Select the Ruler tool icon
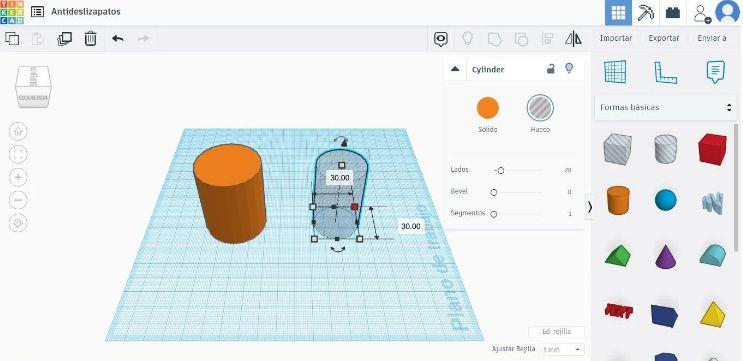743x361 pixels. pyautogui.click(x=665, y=72)
